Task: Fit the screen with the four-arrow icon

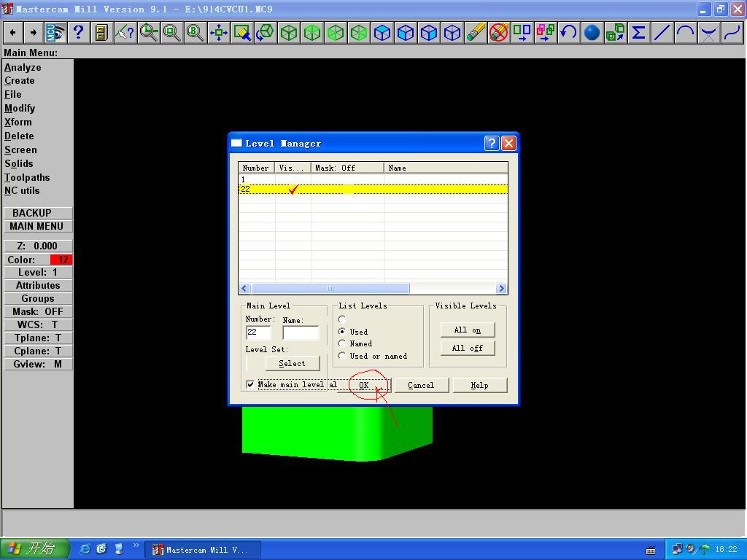Action: (219, 33)
